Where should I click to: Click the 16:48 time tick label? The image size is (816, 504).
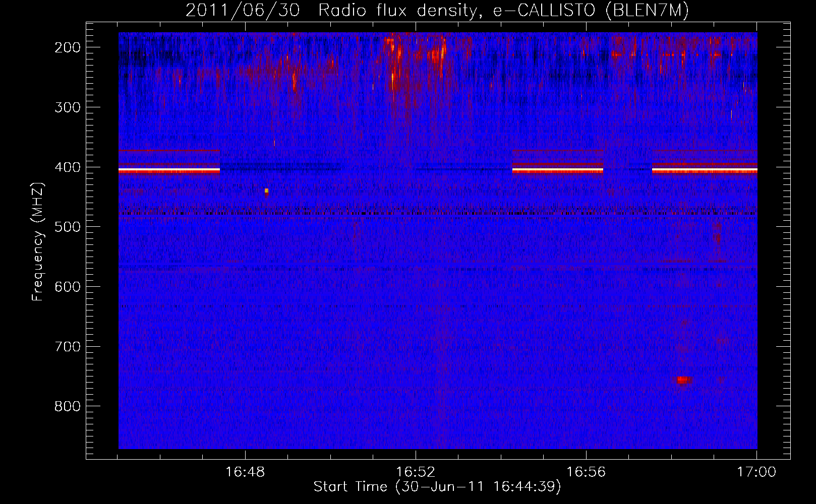point(245,472)
